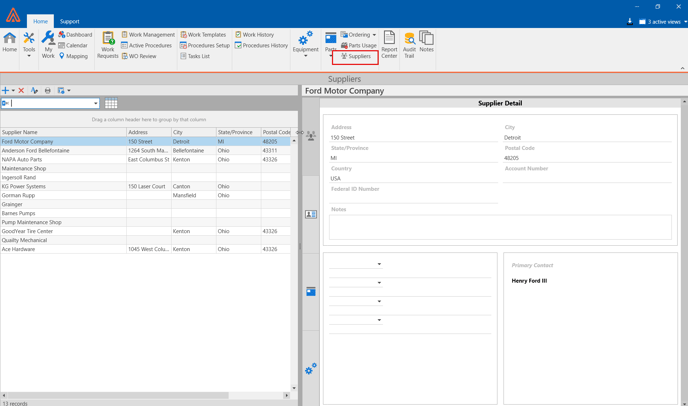The image size is (688, 406).
Task: Open the Equipment module
Action: 305,44
